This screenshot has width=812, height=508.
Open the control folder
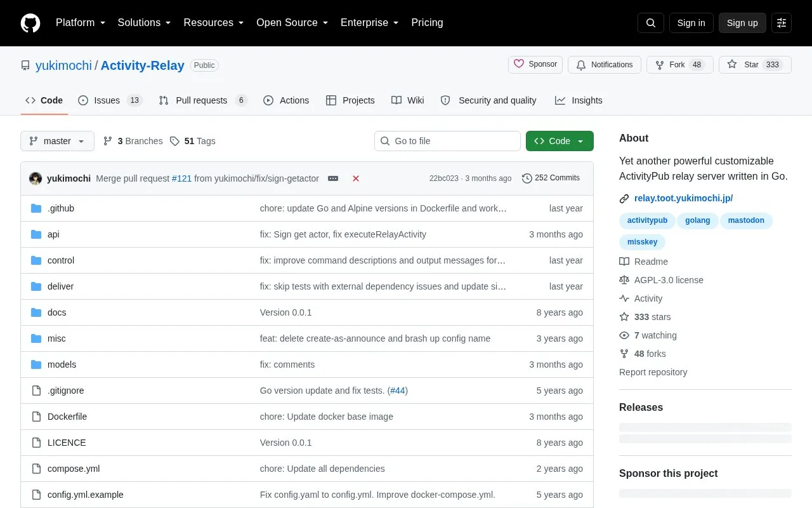pyautogui.click(x=61, y=260)
